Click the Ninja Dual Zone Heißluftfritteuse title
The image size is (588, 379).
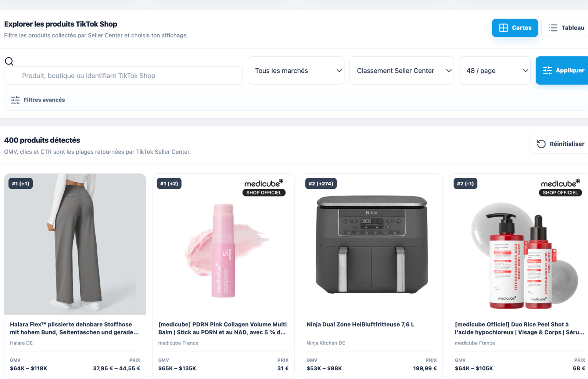point(360,324)
